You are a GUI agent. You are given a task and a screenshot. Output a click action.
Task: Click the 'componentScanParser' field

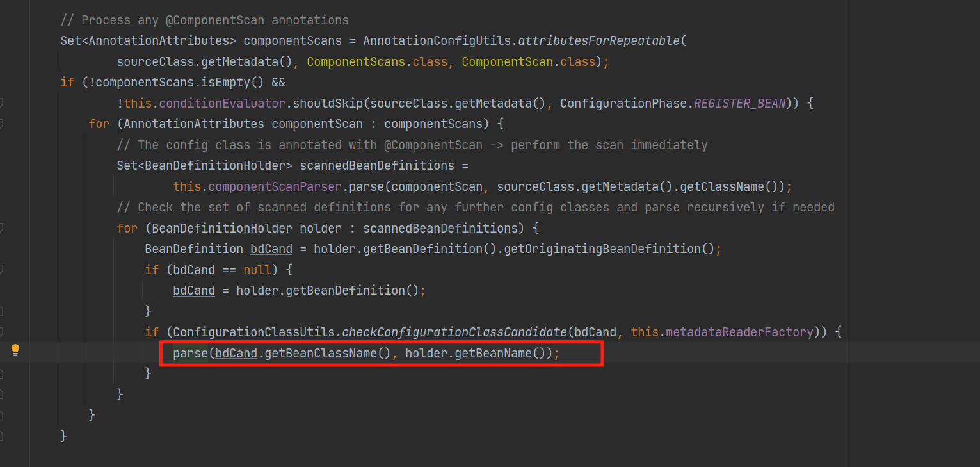tap(275, 187)
